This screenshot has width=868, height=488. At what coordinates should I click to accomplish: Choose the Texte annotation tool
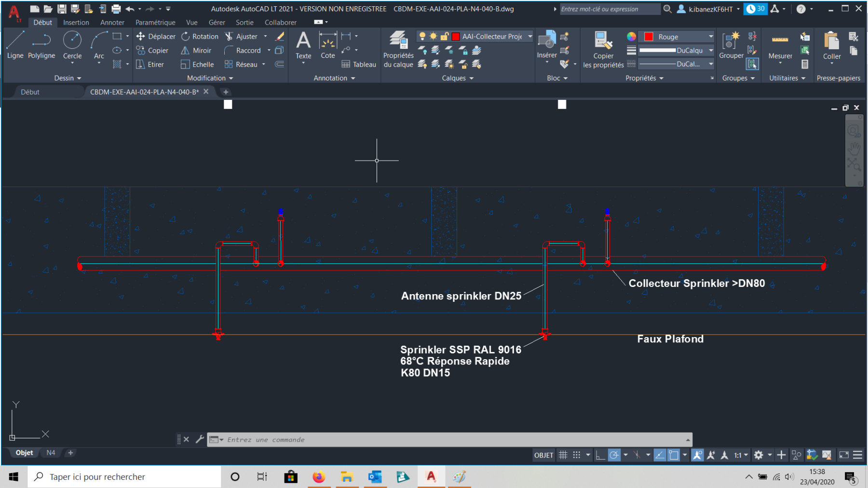click(x=303, y=46)
